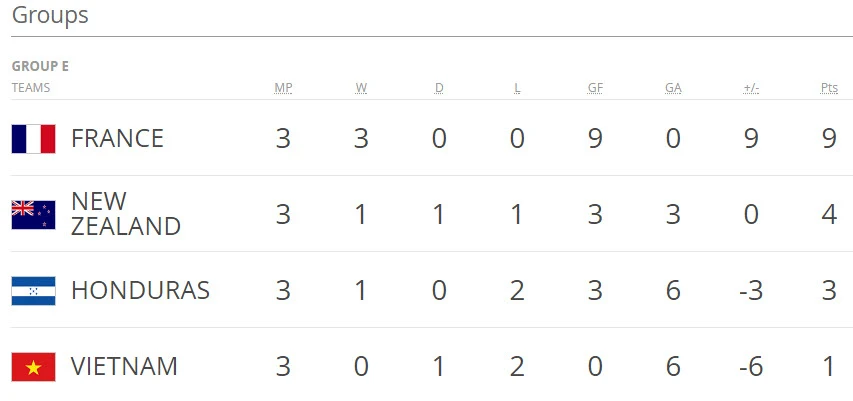Open the FRANCE team link
853x401 pixels.
(x=117, y=138)
